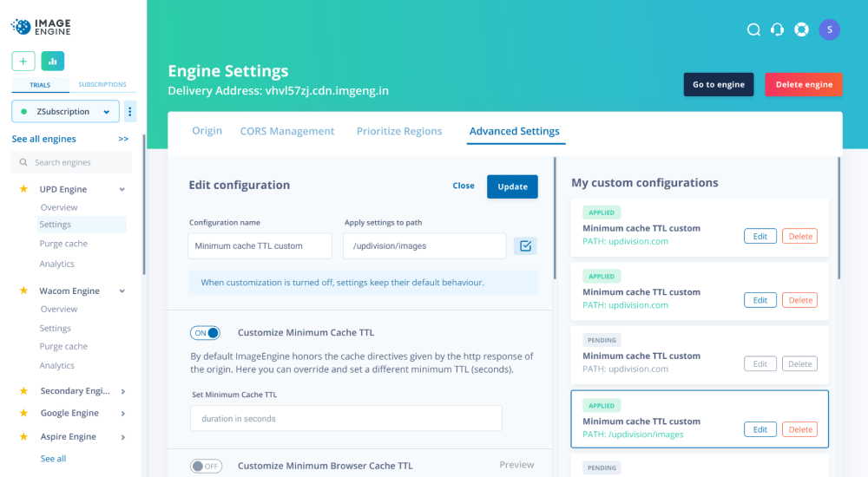Image resolution: width=868 pixels, height=477 pixels.
Task: Click Edit on the first applied configuration
Action: [760, 236]
